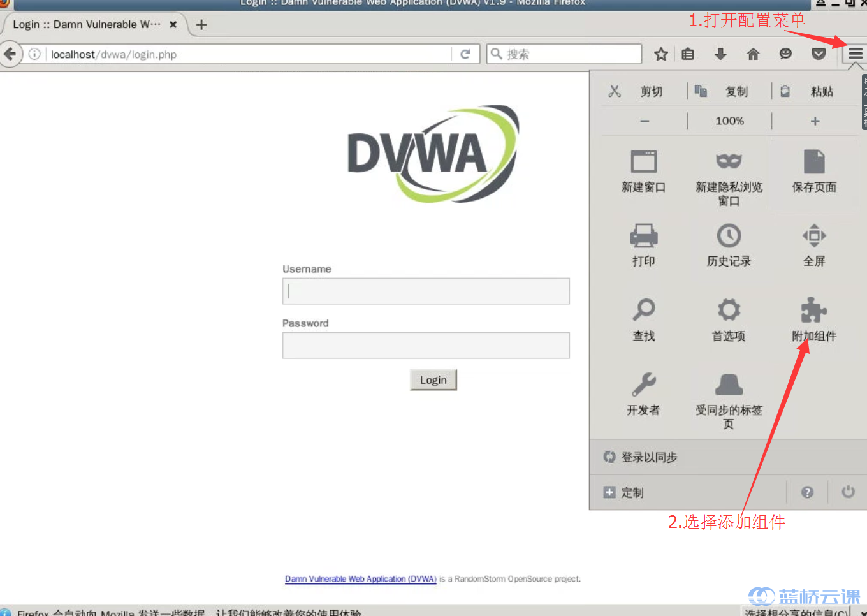
Task: Open 新建窗口 (new window) in the menu
Action: pos(644,171)
